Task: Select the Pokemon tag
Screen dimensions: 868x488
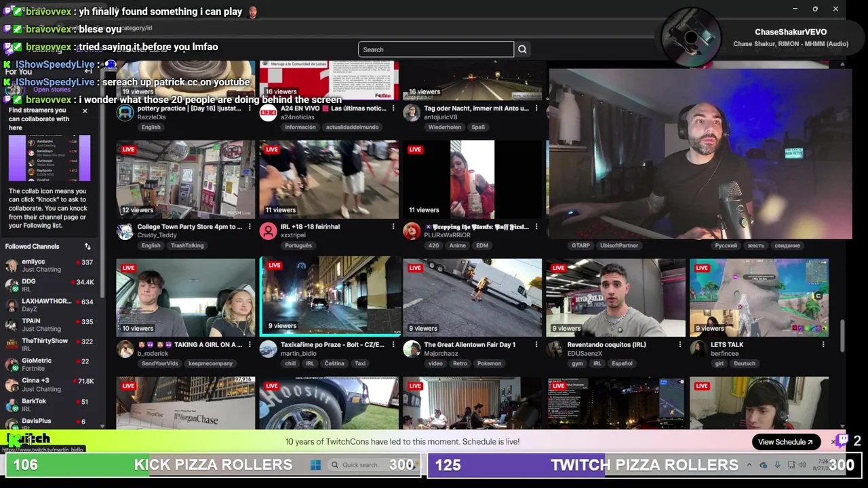Action: [489, 363]
